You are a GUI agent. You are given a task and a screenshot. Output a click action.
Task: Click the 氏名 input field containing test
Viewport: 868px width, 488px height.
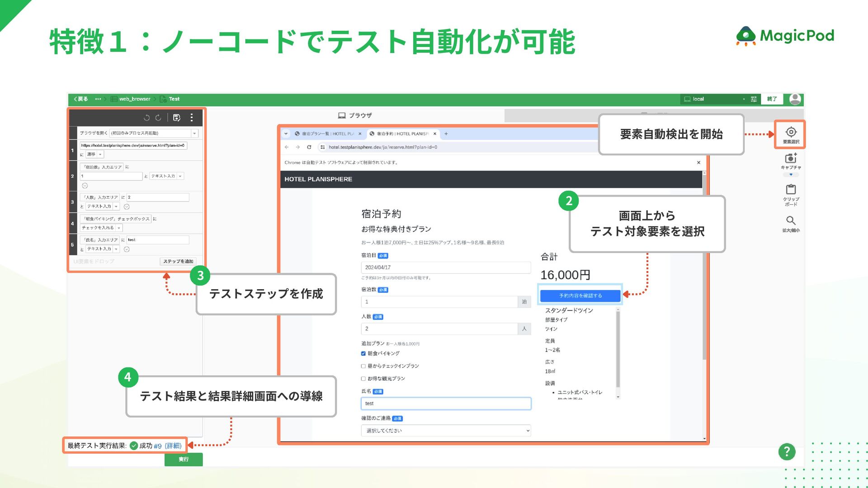[446, 404]
